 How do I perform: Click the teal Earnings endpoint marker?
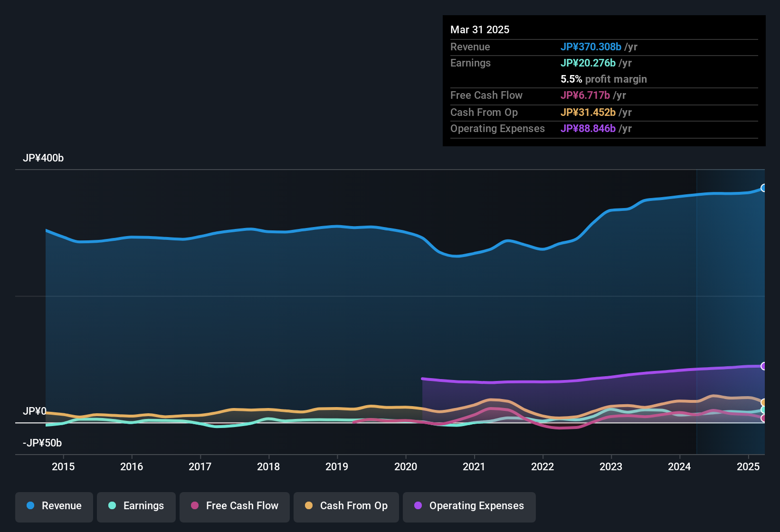point(764,409)
